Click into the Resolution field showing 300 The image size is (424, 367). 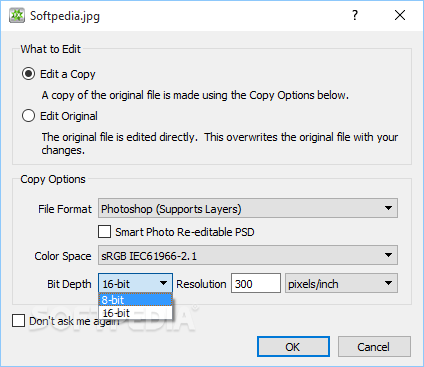256,283
